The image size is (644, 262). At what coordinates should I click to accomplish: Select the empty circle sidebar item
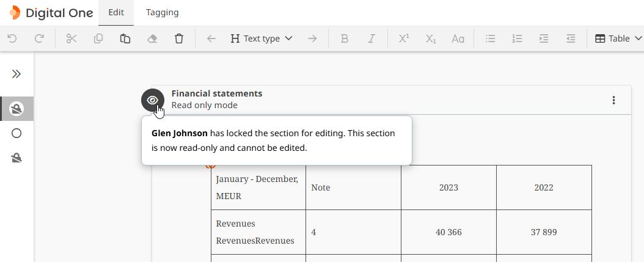(16, 133)
